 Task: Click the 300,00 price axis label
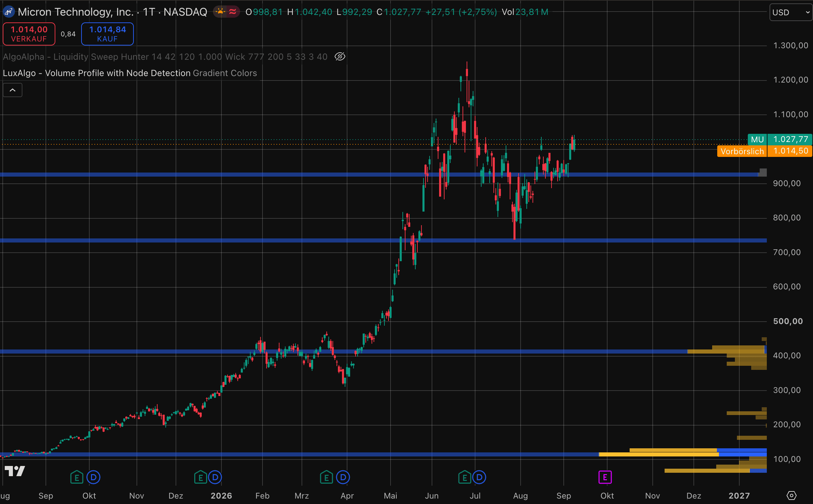[x=787, y=390]
